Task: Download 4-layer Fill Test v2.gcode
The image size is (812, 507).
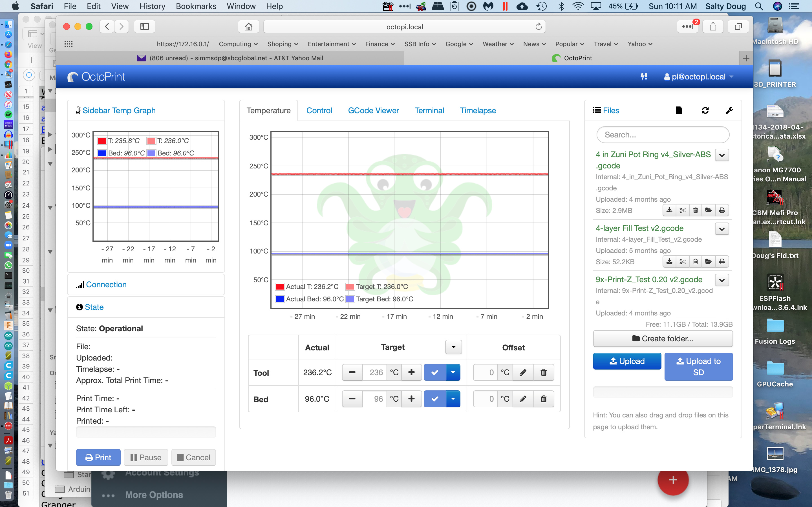Action: point(669,262)
